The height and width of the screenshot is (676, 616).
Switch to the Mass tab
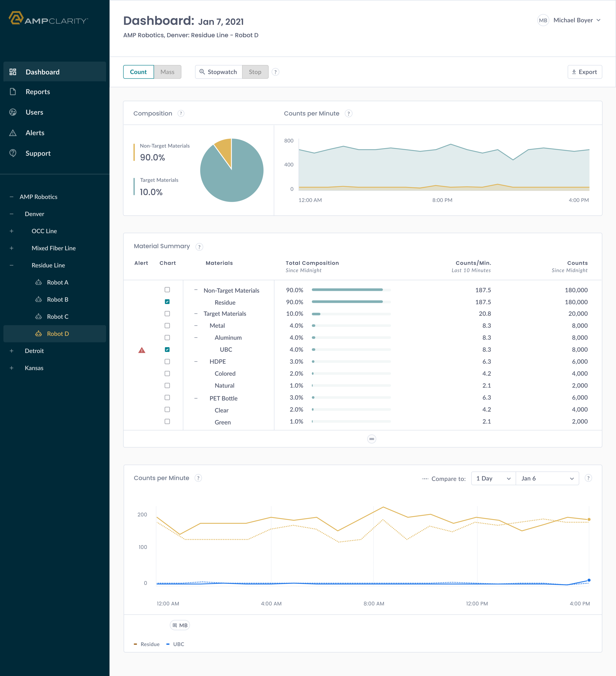click(167, 72)
